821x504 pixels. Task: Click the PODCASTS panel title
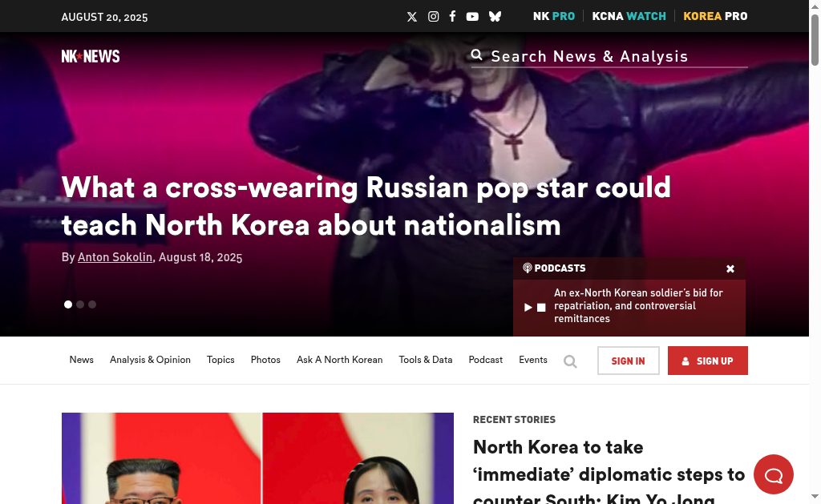(560, 268)
